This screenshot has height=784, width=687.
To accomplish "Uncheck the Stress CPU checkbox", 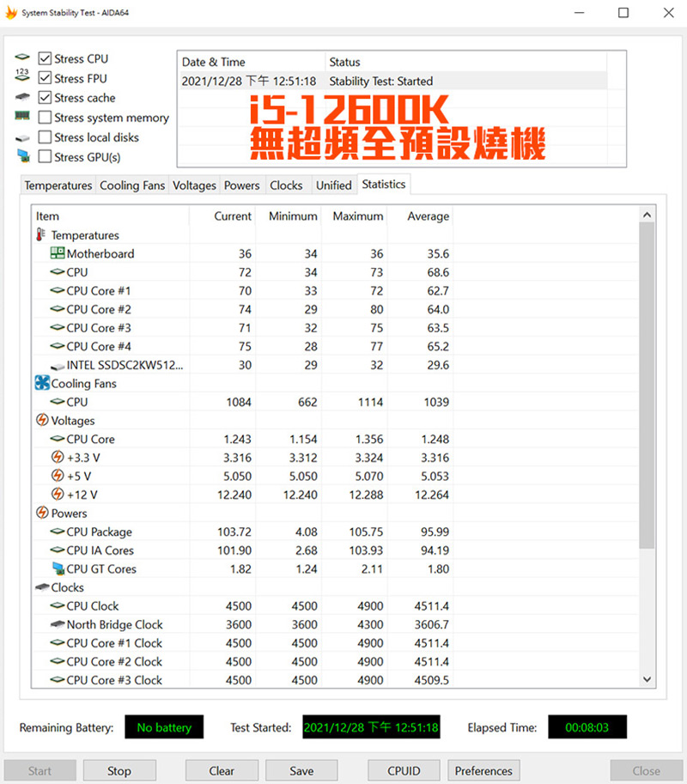I will (x=45, y=58).
